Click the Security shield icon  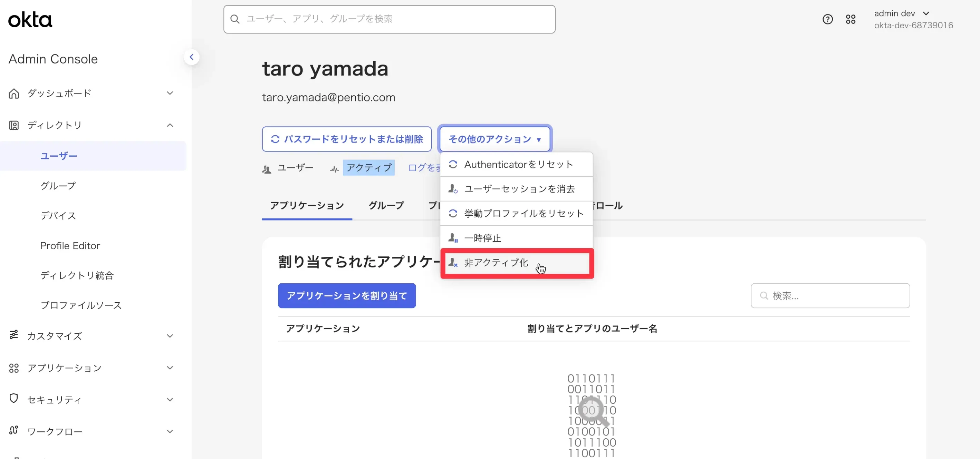click(14, 399)
